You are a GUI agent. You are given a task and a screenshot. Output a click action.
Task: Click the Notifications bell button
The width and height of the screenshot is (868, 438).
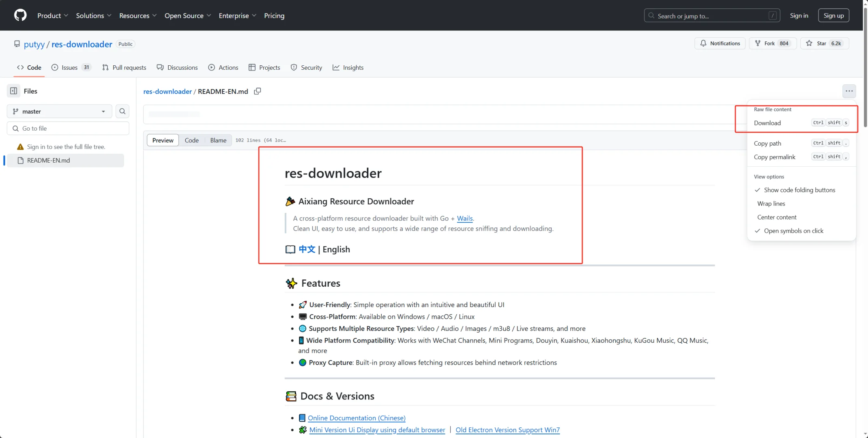click(x=720, y=43)
